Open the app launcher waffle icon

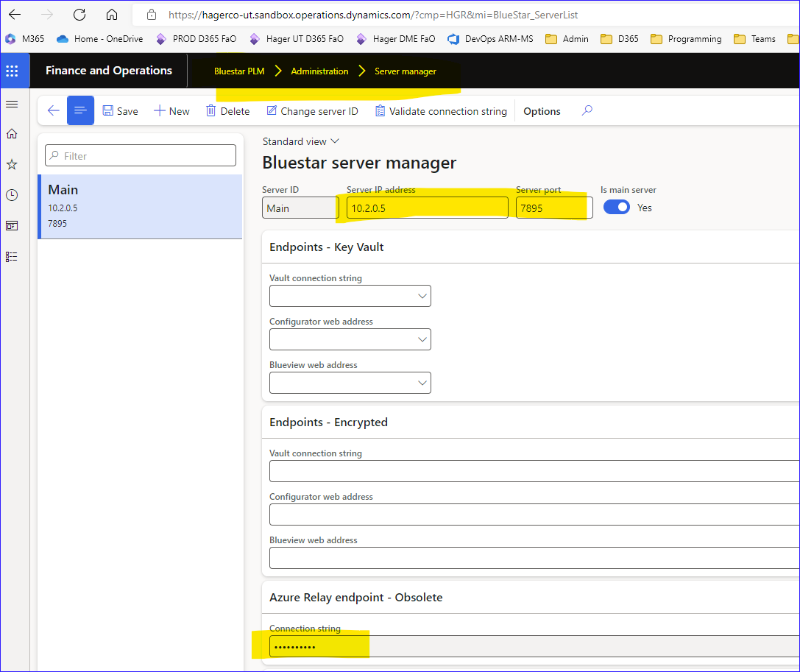12,71
